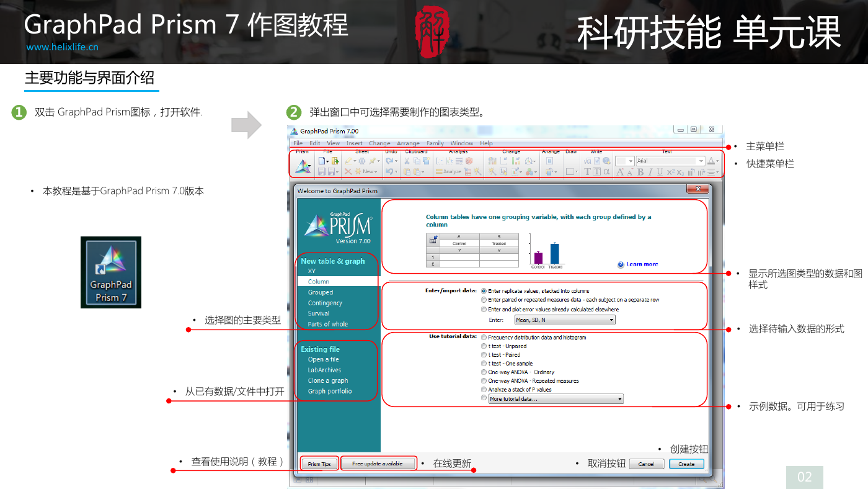Click the Prism logo button in toolbar
Screen dimensions: 868x489
[x=302, y=166]
